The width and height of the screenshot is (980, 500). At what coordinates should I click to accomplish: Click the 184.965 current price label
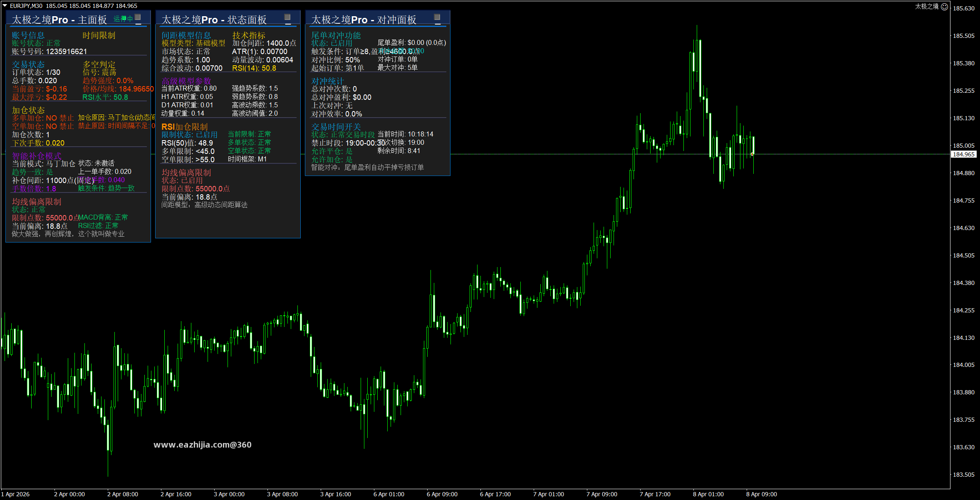click(x=963, y=154)
